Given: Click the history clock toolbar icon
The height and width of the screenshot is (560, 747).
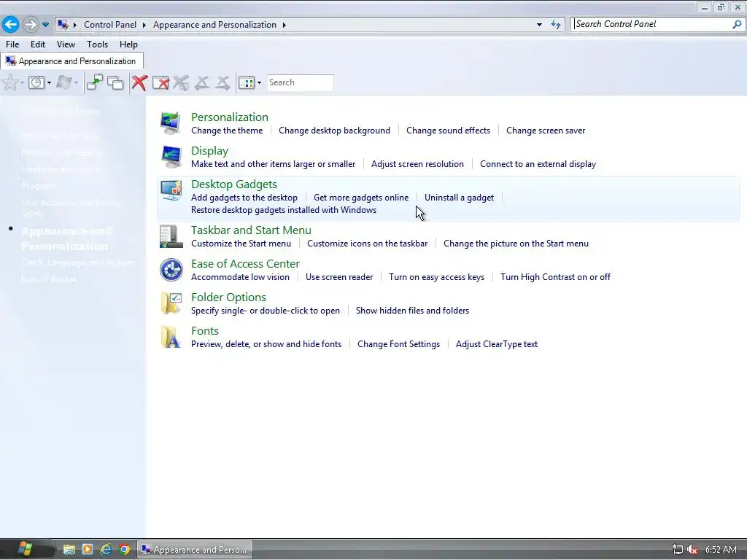Looking at the screenshot, I should pos(36,83).
